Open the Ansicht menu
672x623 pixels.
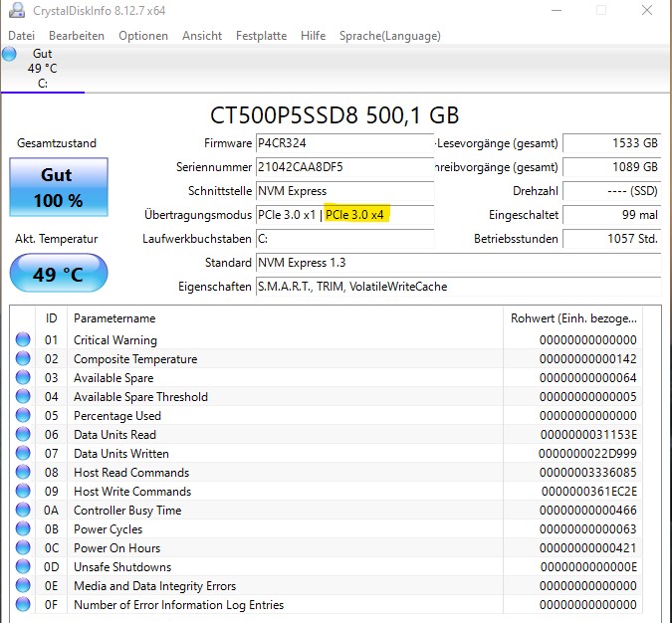click(202, 36)
